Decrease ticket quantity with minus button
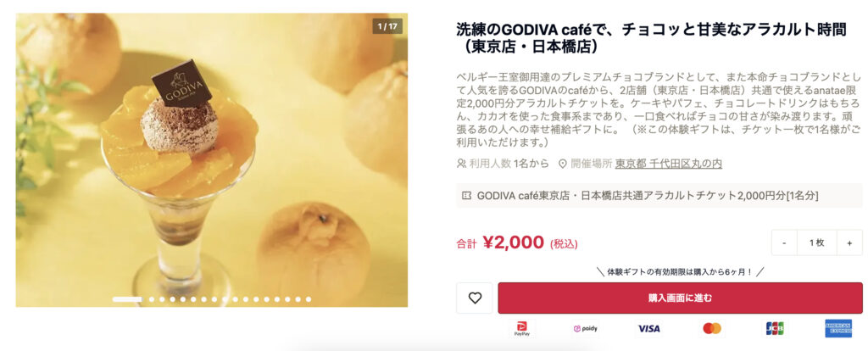Screen dimensions: 868x351 coord(785,242)
